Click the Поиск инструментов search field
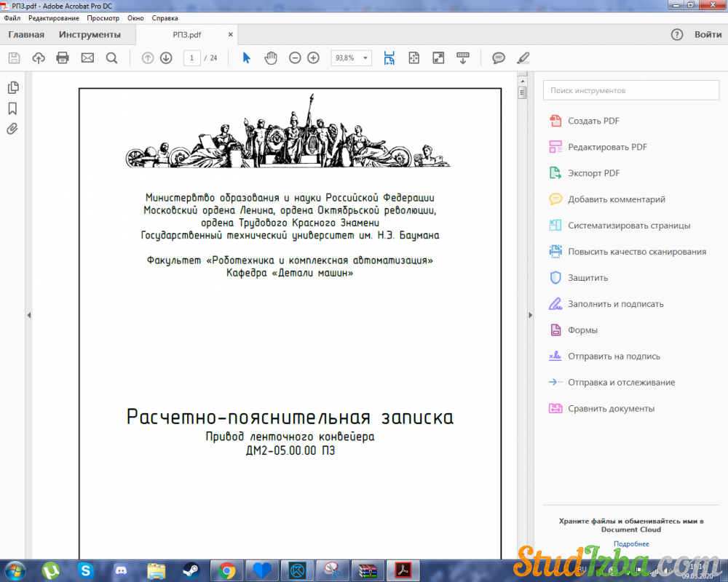This screenshot has width=728, height=582. [630, 90]
